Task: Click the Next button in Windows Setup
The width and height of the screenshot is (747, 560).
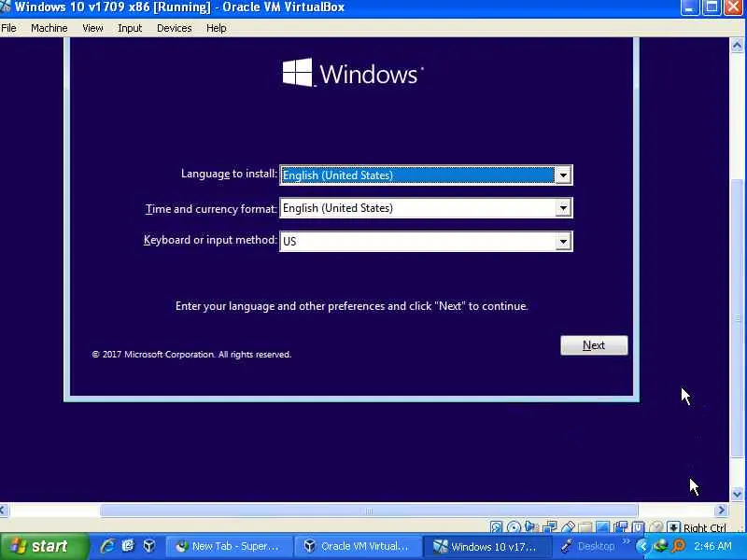Action: (594, 345)
